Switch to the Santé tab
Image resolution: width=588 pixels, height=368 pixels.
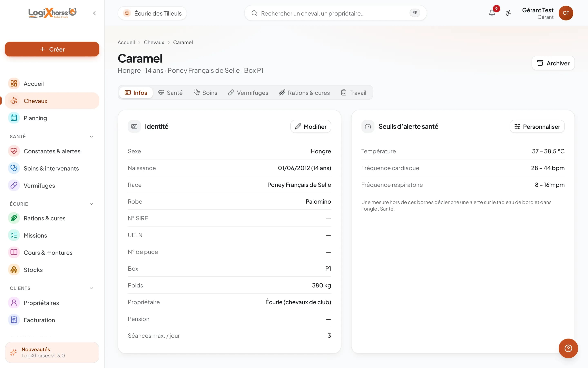click(170, 93)
